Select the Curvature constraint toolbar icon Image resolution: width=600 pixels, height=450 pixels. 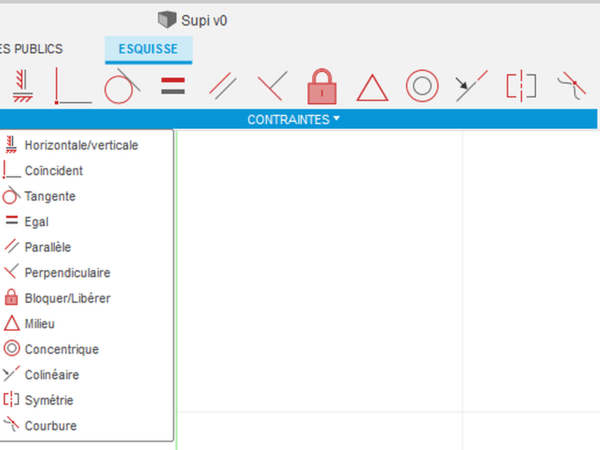(571, 87)
